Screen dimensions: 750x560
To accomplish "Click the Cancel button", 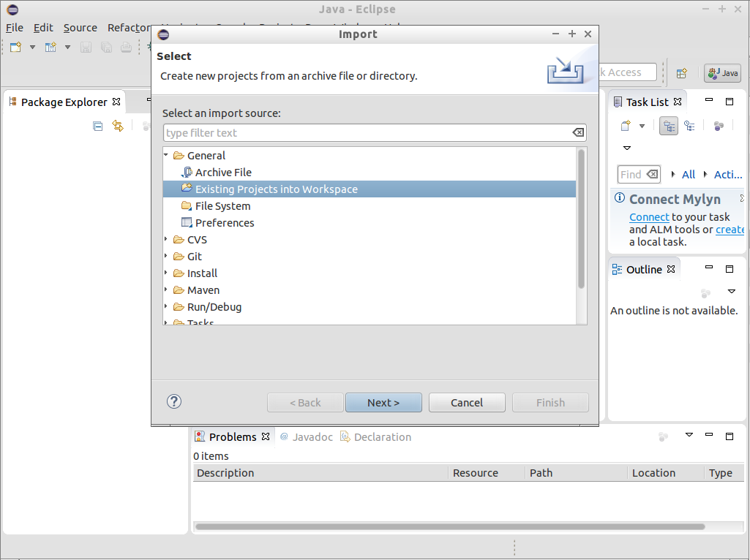I will [x=467, y=402].
